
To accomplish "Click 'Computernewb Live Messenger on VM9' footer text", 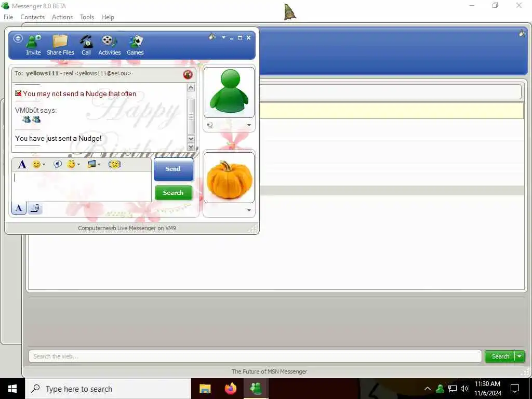I will coord(127,228).
